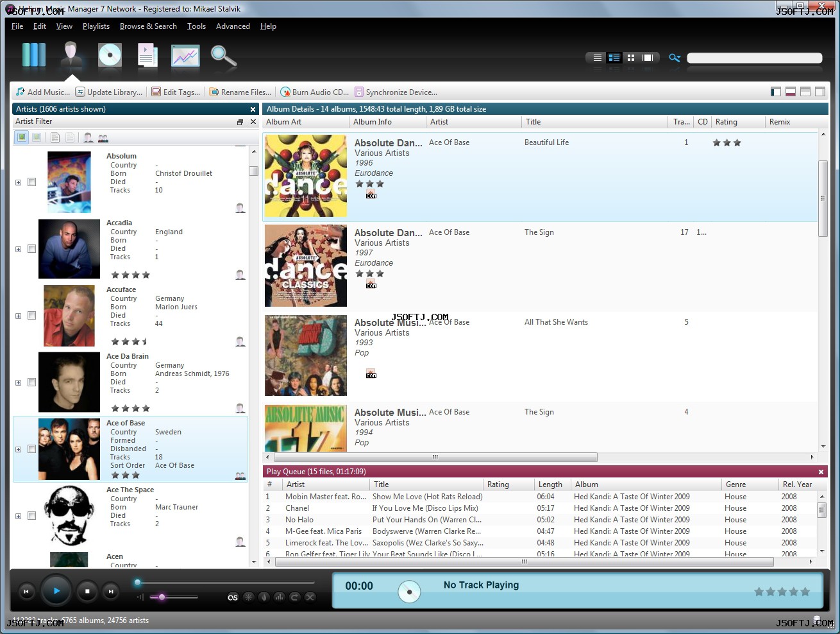Expand the Accadia artist node
Screen dimensions: 840x634
click(18, 249)
